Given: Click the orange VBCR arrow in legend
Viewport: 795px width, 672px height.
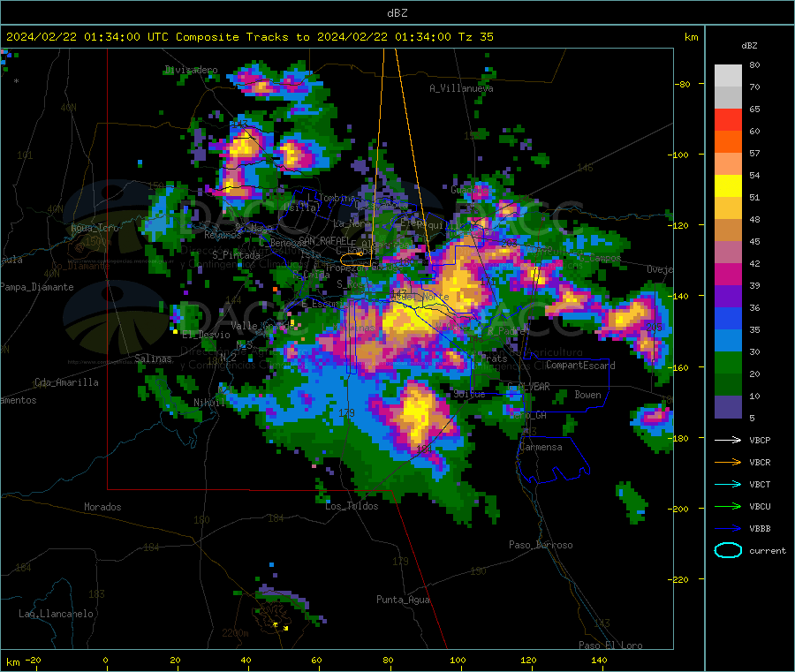Looking at the screenshot, I should (728, 462).
